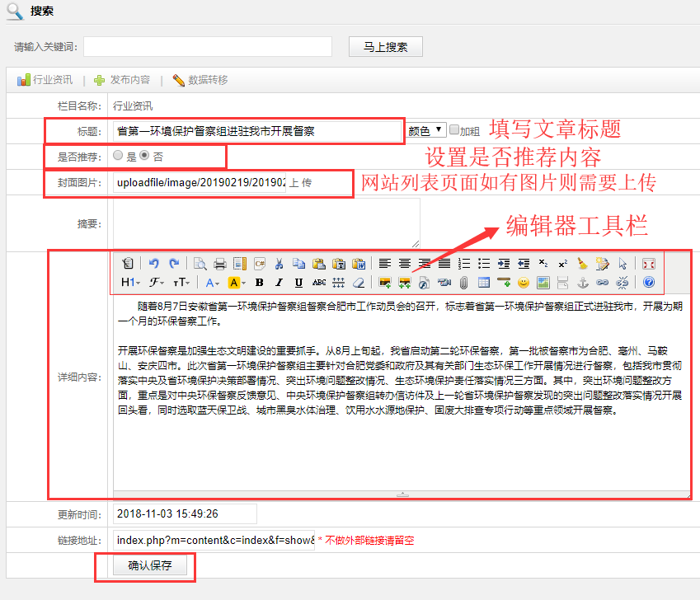Click the insert hyperlink chain icon
The image size is (700, 600).
click(x=602, y=283)
